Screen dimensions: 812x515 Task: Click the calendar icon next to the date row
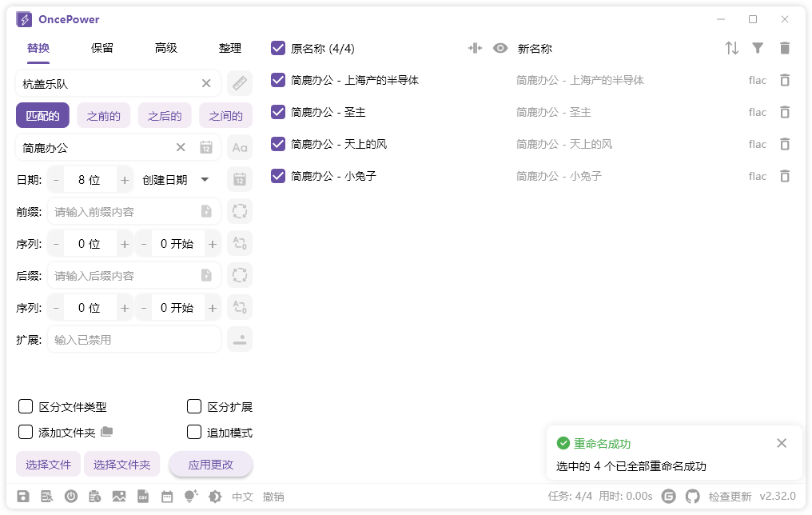pyautogui.click(x=239, y=179)
